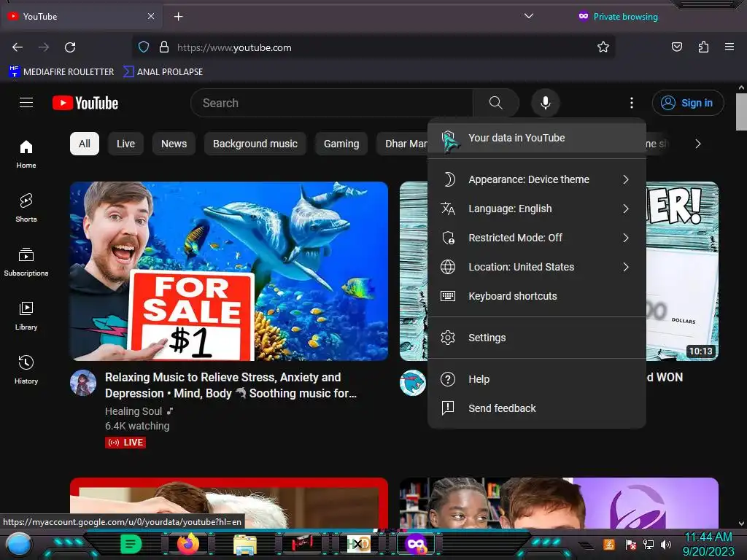Close the three-dot YouTube settings menu
The width and height of the screenshot is (747, 560).
coord(632,103)
